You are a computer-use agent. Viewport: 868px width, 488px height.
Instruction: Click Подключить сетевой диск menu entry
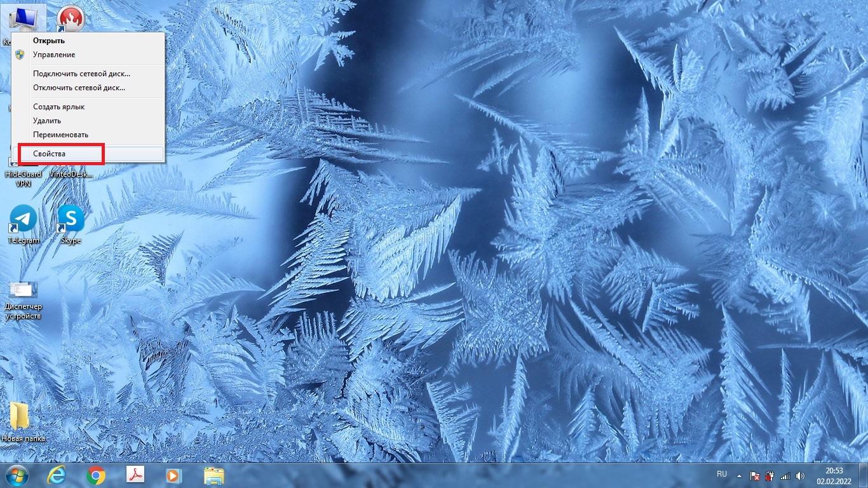(x=81, y=74)
